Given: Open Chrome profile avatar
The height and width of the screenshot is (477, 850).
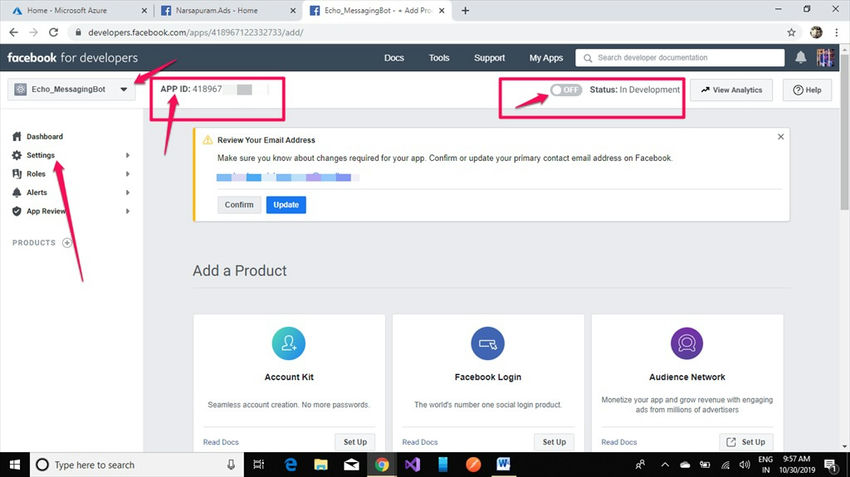Looking at the screenshot, I should (x=816, y=33).
